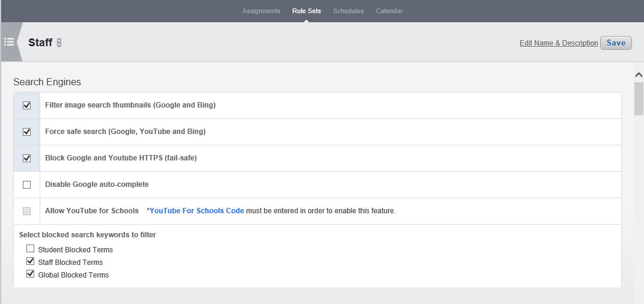Click the vertical scrollbar thumb
The width and height of the screenshot is (644, 304).
click(639, 98)
